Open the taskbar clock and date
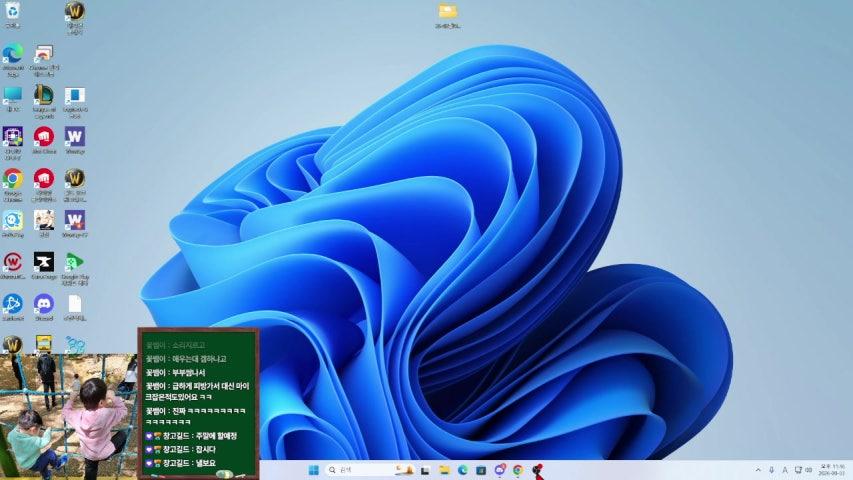853x480 pixels. tap(832, 470)
